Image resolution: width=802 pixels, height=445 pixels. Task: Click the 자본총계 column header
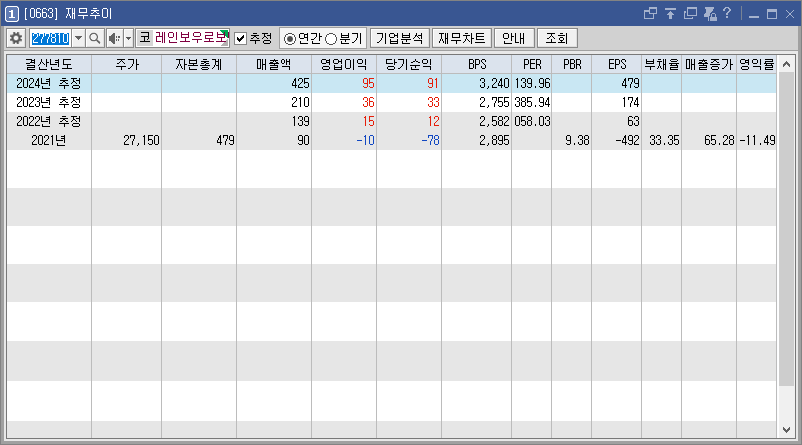point(199,64)
